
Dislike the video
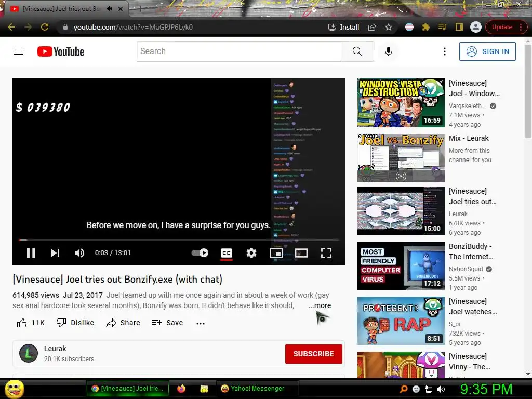(x=75, y=323)
